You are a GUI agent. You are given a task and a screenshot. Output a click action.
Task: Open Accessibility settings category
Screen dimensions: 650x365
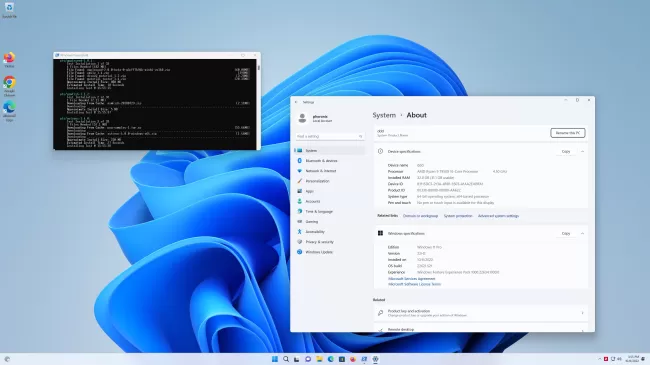pos(330,232)
